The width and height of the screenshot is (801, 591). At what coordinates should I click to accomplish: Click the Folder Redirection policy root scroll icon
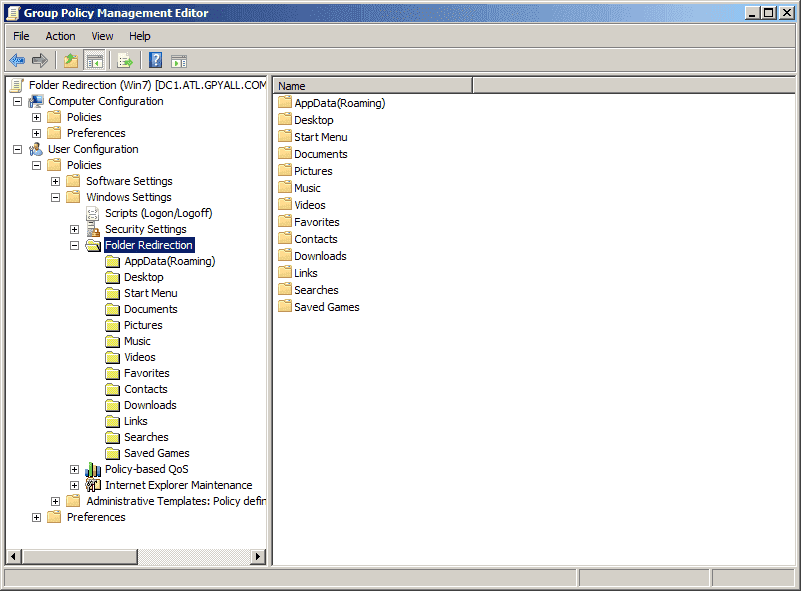click(17, 85)
